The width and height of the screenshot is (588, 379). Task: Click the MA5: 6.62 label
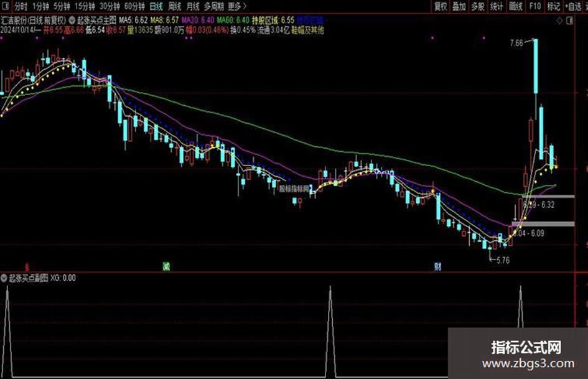[x=133, y=20]
